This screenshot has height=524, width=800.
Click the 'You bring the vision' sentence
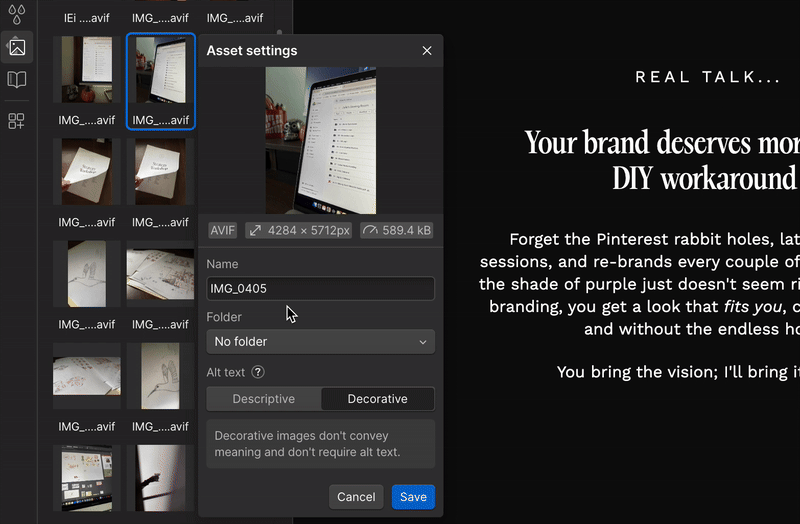[x=678, y=372]
